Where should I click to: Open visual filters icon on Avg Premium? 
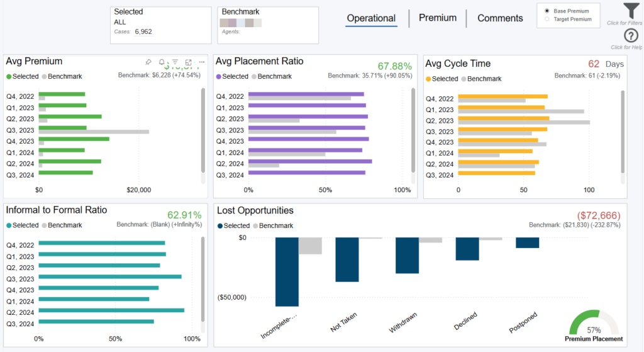175,62
